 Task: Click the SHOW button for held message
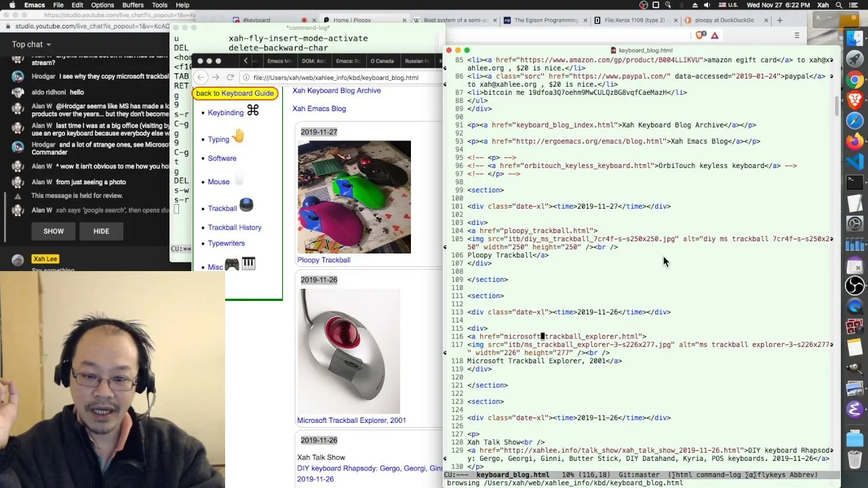[54, 231]
